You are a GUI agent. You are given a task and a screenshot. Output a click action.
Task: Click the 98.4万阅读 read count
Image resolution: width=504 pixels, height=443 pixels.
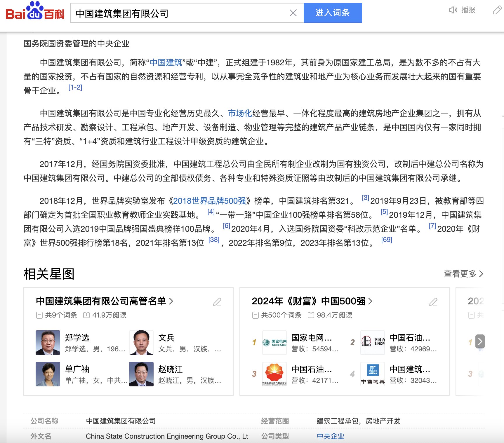pos(330,315)
